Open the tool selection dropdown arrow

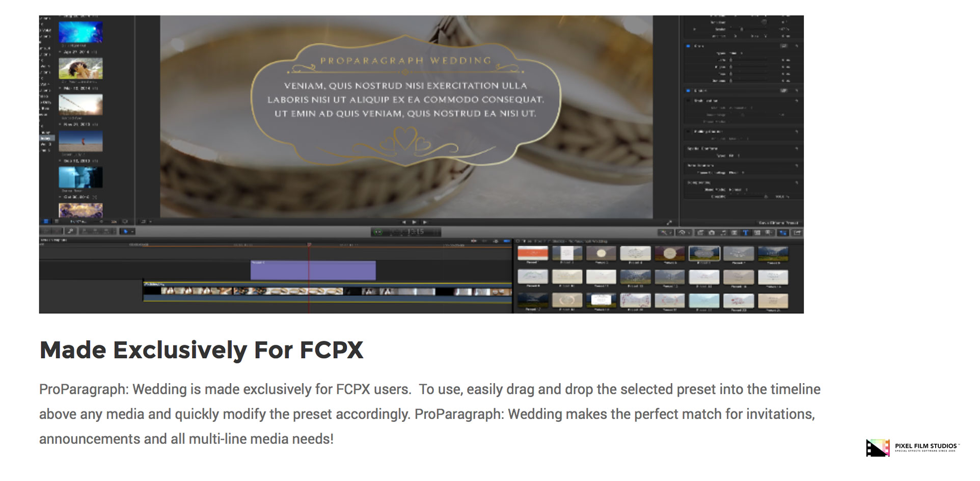point(132,231)
